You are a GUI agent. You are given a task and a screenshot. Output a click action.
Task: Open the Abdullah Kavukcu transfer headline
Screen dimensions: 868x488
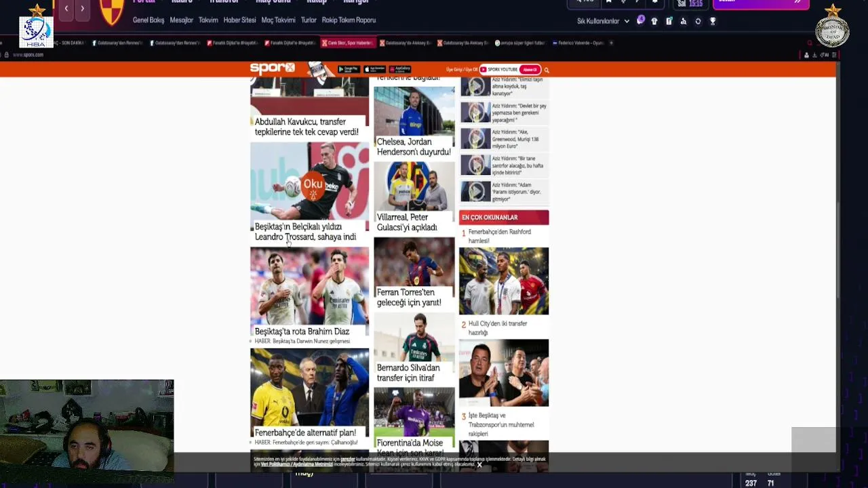tap(307, 127)
